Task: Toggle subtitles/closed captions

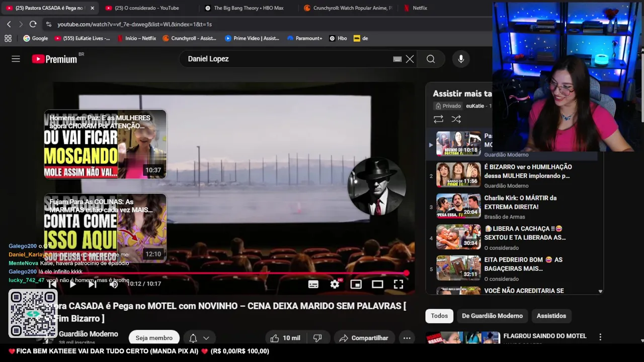Action: (x=313, y=284)
